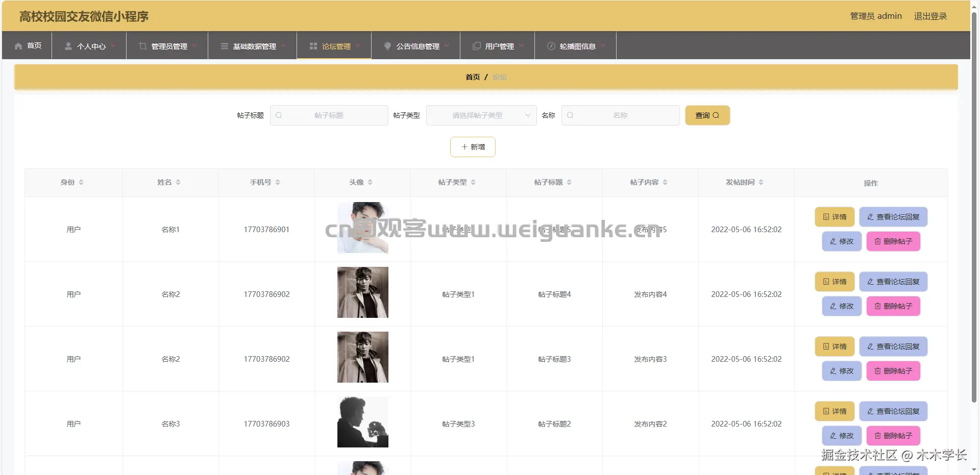This screenshot has height=475, width=980.
Task: View forum replies for 帖子标题4 row
Action: click(893, 282)
